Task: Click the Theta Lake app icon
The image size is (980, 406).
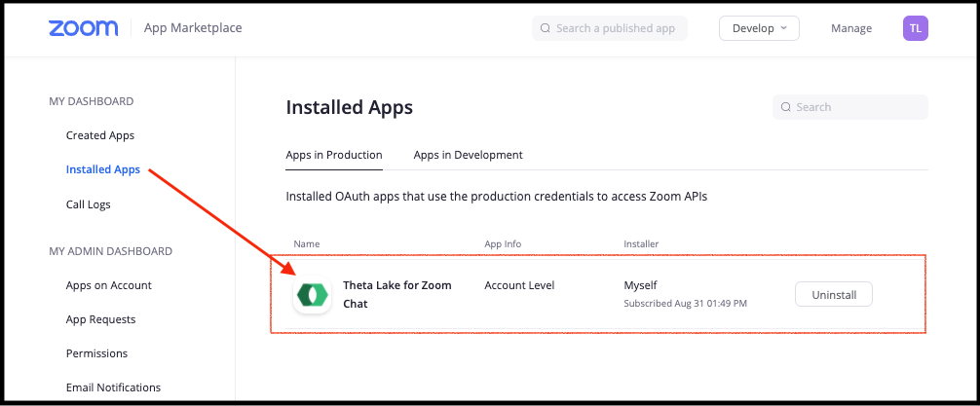Action: 312,295
